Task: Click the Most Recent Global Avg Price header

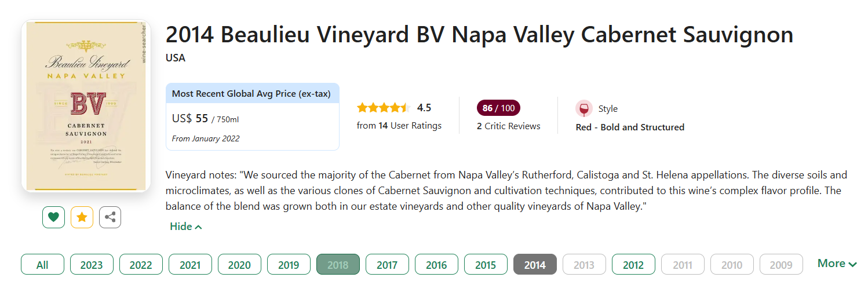Action: coord(252,94)
